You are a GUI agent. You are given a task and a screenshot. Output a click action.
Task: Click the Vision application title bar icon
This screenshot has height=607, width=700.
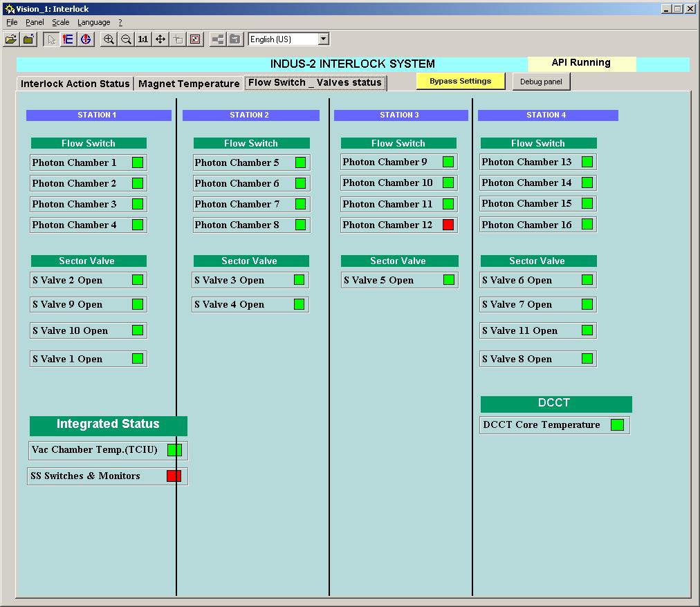coord(10,9)
